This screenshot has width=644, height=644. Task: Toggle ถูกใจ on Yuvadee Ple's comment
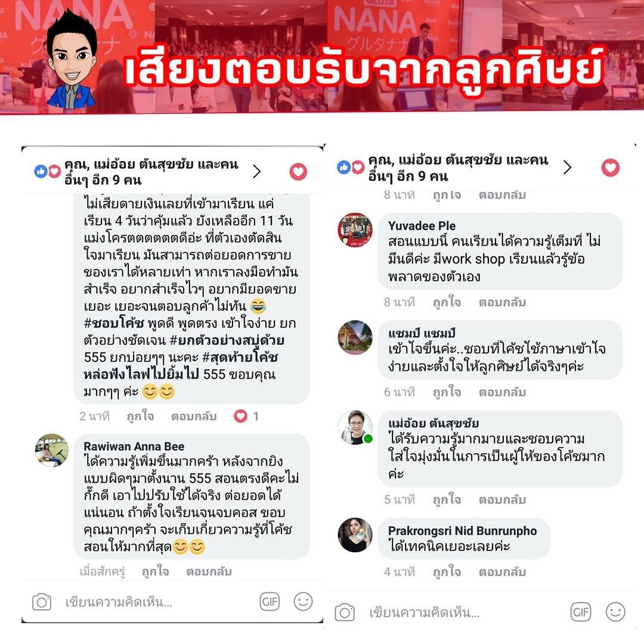pos(447,302)
